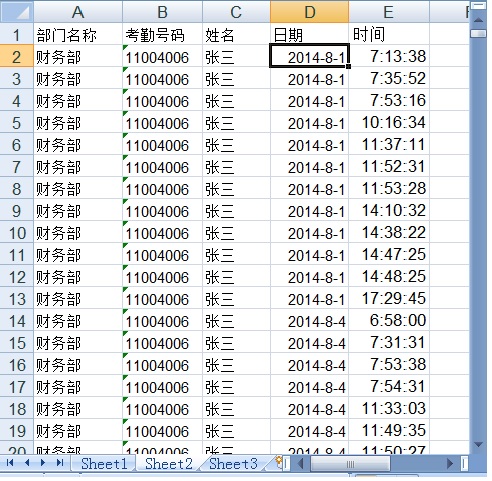The width and height of the screenshot is (492, 481).
Task: Select time cell 14:38:22
Action: pos(389,232)
